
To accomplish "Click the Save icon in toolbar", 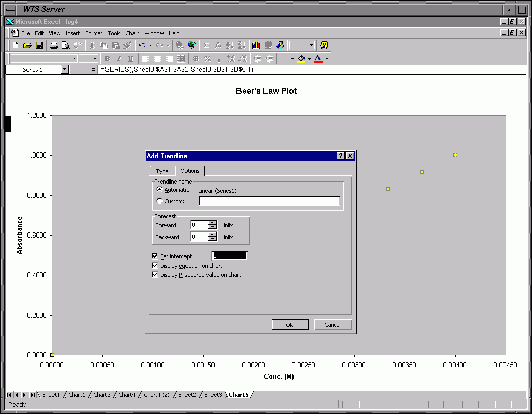I will (39, 45).
